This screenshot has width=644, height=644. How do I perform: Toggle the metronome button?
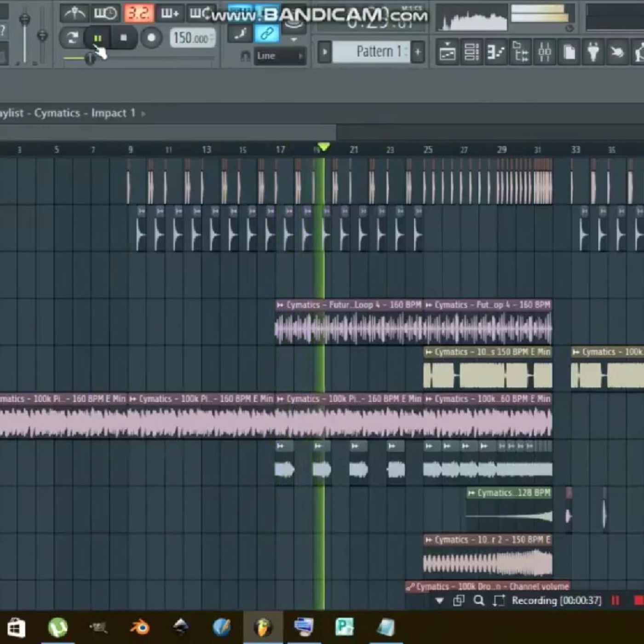coord(74,13)
